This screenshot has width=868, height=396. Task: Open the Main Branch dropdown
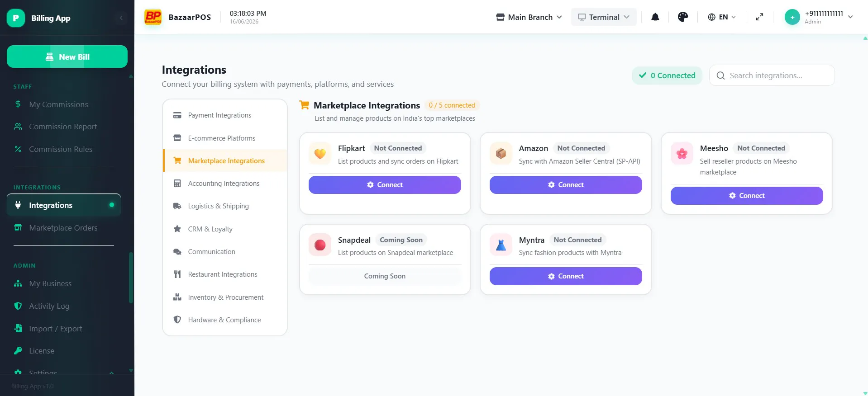click(529, 17)
